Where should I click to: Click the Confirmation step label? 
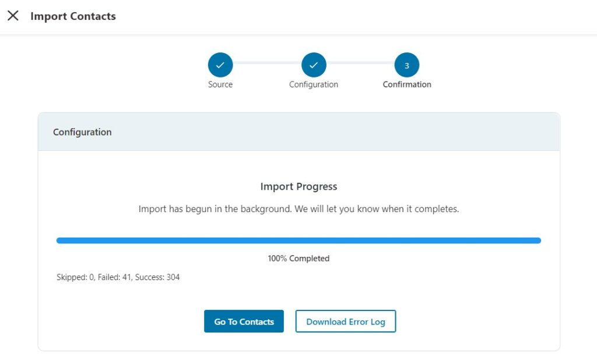click(x=406, y=84)
